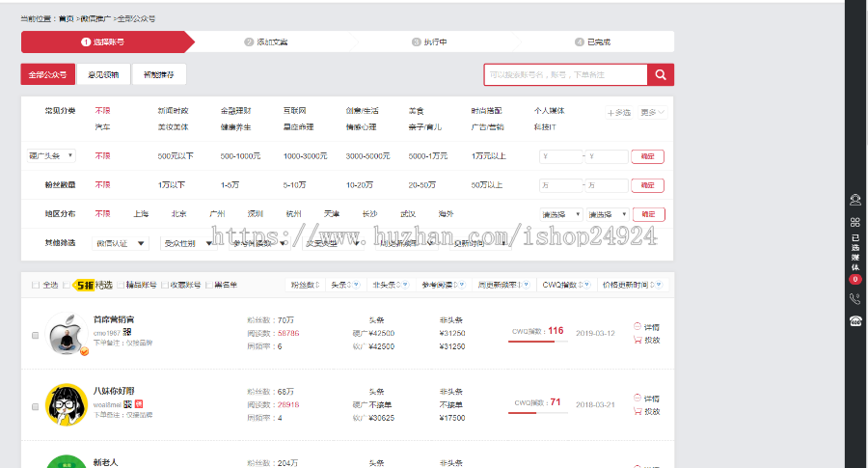Image resolution: width=868 pixels, height=468 pixels.
Task: Click 确定 in the 粉丝数量 row
Action: (x=648, y=185)
